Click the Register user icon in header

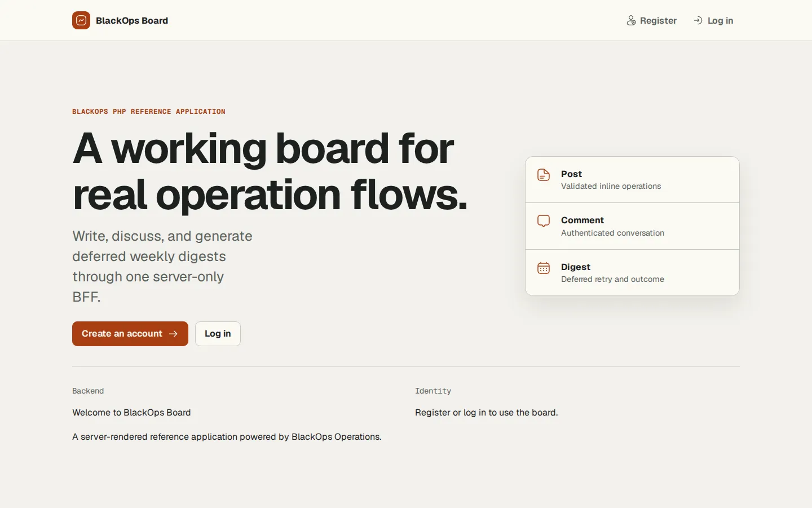[632, 20]
